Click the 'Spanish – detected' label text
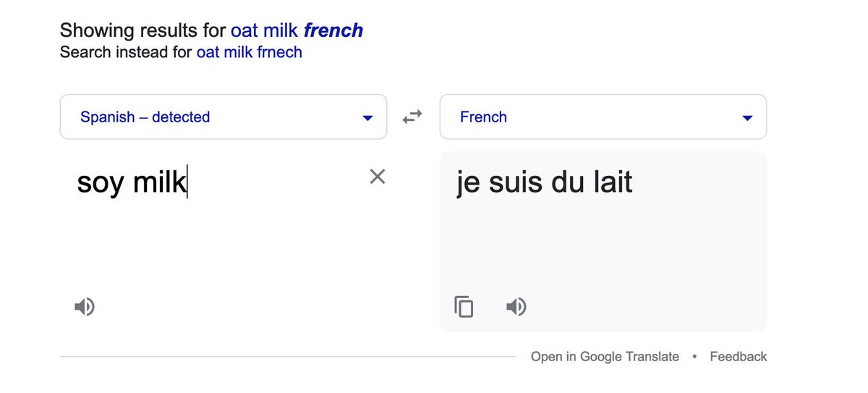 click(145, 117)
